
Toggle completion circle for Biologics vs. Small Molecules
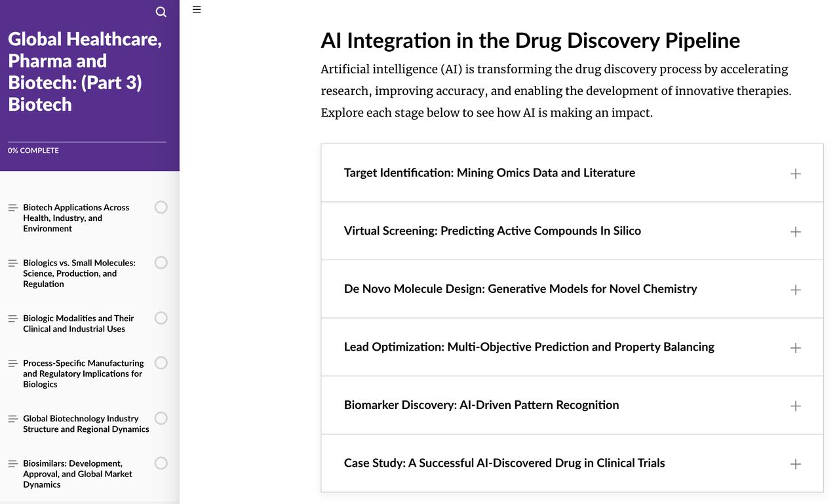[161, 262]
